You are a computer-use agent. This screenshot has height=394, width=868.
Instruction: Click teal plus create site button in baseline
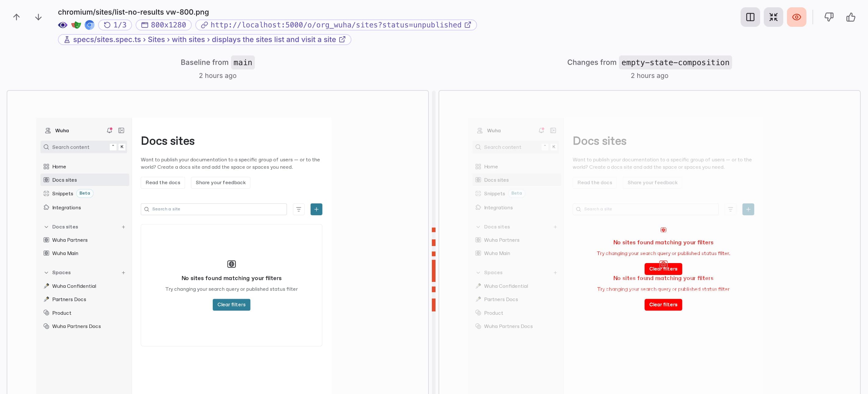click(316, 209)
